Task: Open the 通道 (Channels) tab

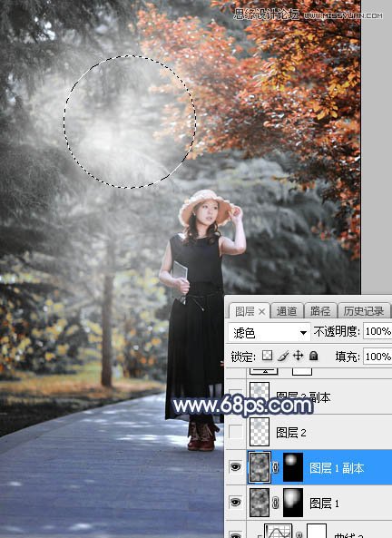Action: (x=287, y=311)
